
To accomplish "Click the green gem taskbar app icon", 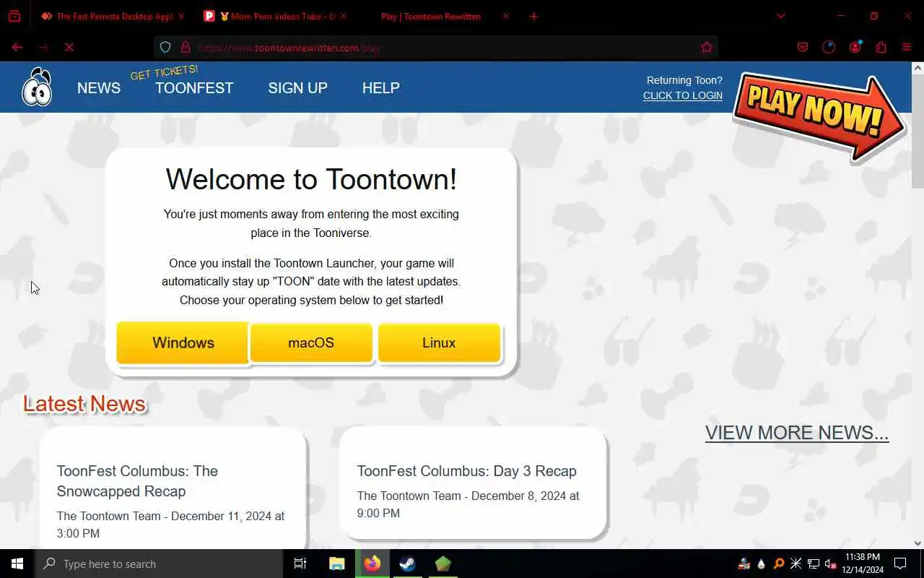I will [443, 564].
